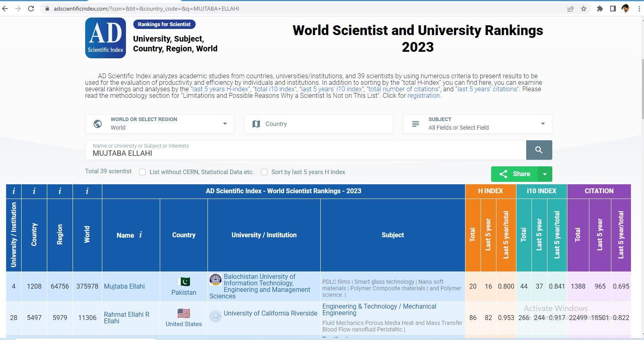Screen dimensions: 644x340
Task: Open the total i10 index link
Action: [x=276, y=89]
